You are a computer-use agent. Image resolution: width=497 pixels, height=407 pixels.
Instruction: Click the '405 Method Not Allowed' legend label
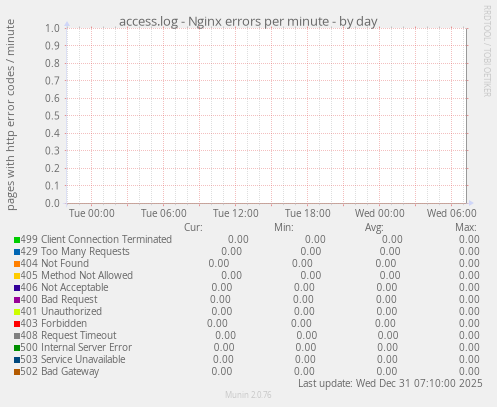click(77, 275)
